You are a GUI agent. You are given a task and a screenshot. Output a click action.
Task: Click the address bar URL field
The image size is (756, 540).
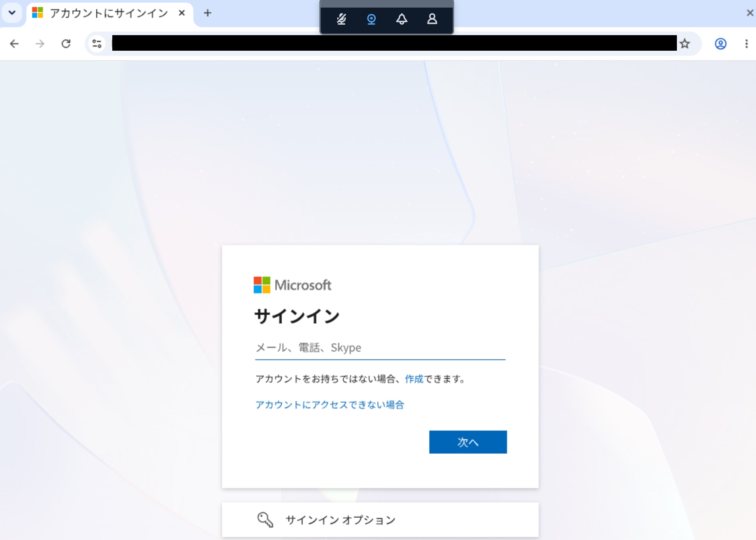coord(394,43)
